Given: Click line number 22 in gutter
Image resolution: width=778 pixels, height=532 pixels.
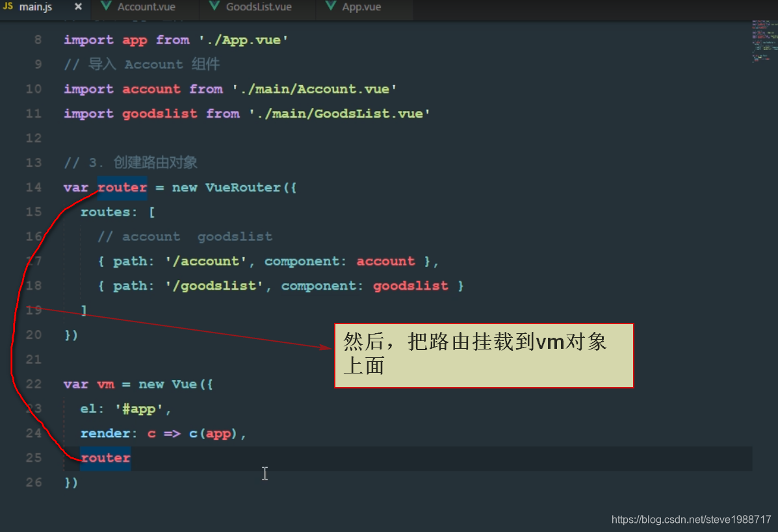Looking at the screenshot, I should point(34,385).
